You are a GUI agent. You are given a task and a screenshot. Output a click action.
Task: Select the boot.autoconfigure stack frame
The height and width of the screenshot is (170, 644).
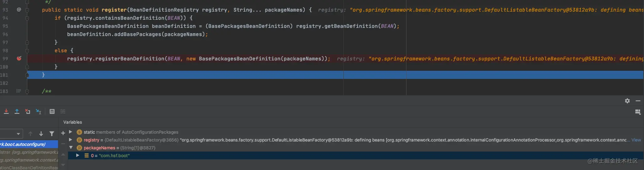coord(29,144)
